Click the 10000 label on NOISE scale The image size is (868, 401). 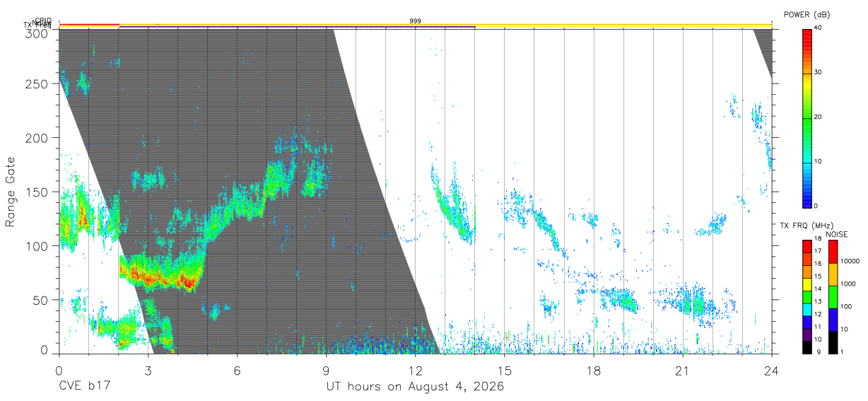tap(850, 262)
